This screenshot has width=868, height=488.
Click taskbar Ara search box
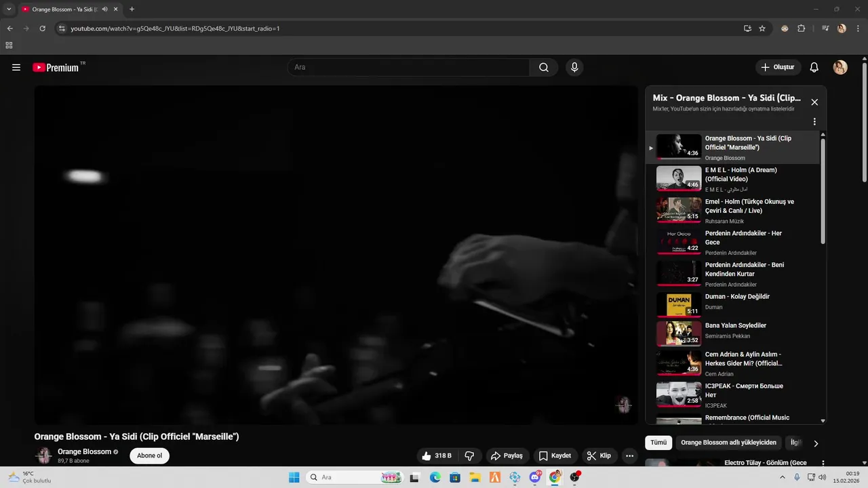tap(355, 477)
